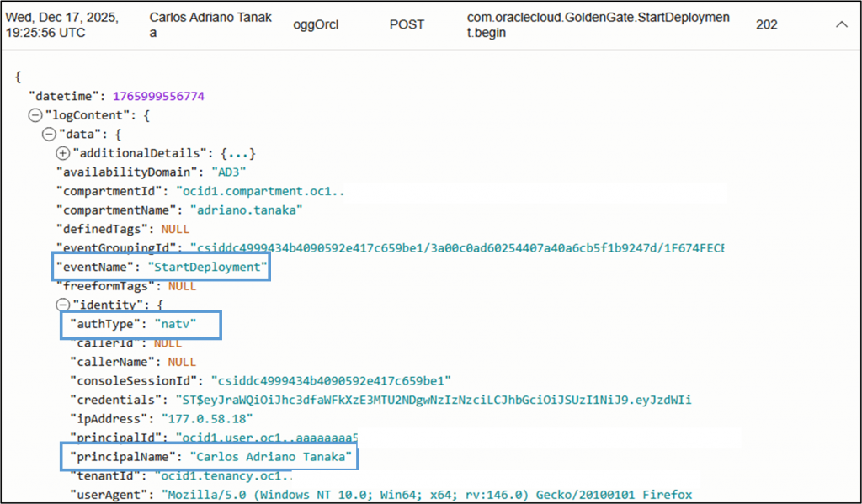Collapse the "logContent" JSON node
Image resolution: width=862 pixels, height=504 pixels.
35,115
